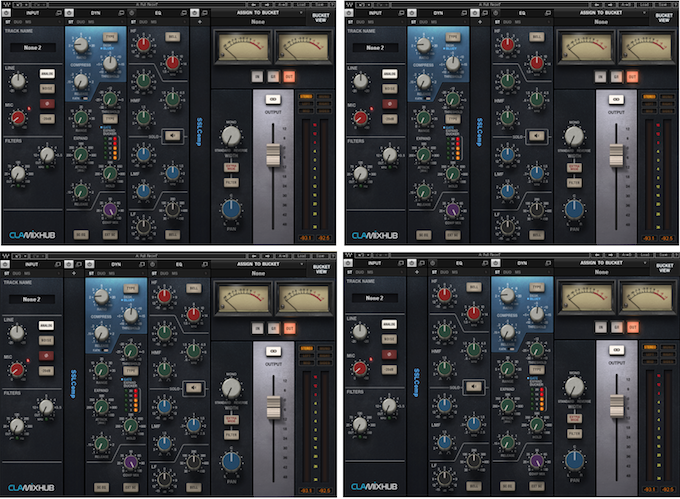Open DYN section mode arrow in top-left window
The width and height of the screenshot is (680, 499).
[123, 22]
